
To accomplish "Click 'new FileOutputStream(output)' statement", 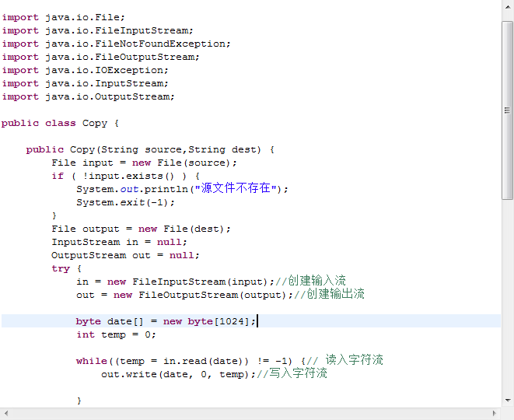I will [184, 295].
